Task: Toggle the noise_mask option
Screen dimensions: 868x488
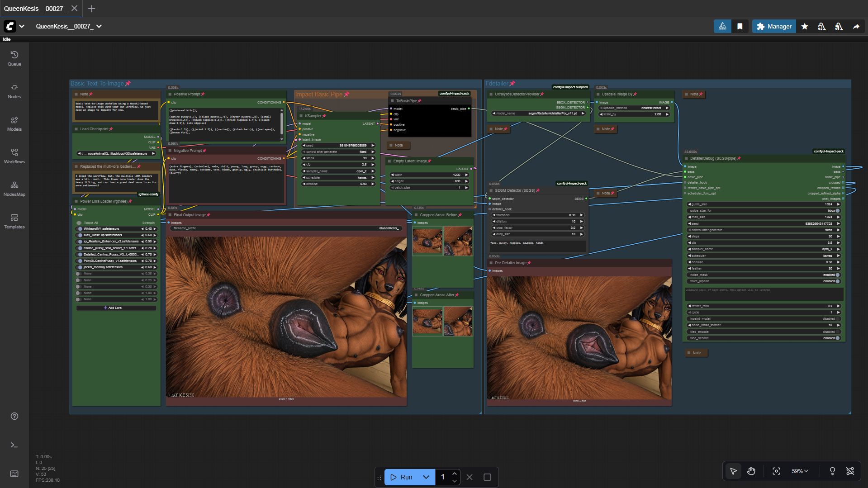Action: click(837, 275)
